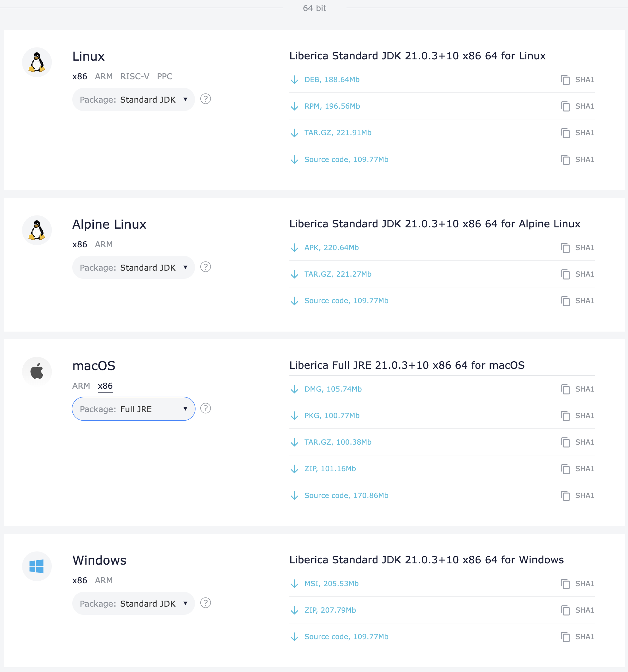Download Alpine APK, 220.64Mb
Image resolution: width=628 pixels, height=672 pixels.
(x=325, y=248)
